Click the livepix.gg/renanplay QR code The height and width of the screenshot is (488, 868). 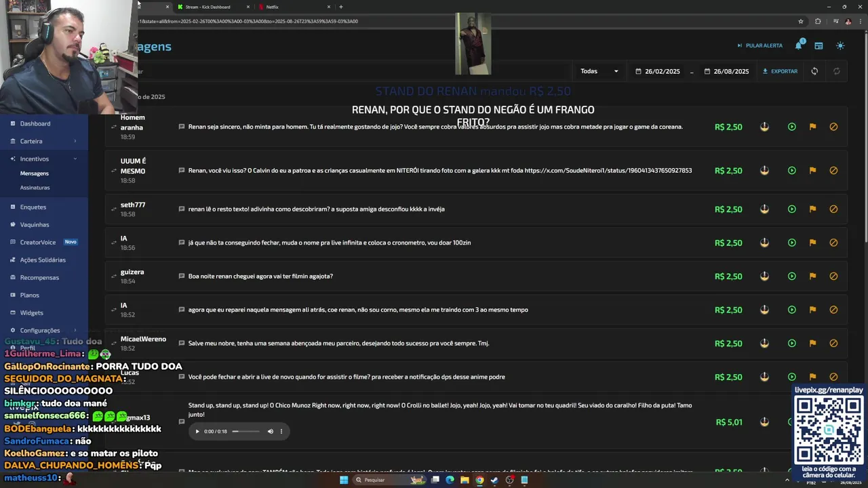point(828,430)
